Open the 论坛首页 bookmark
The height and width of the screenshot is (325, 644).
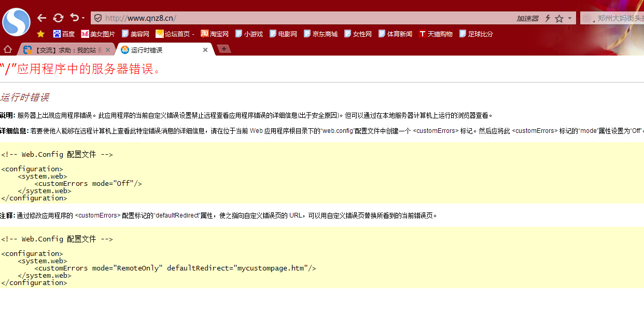(175, 34)
